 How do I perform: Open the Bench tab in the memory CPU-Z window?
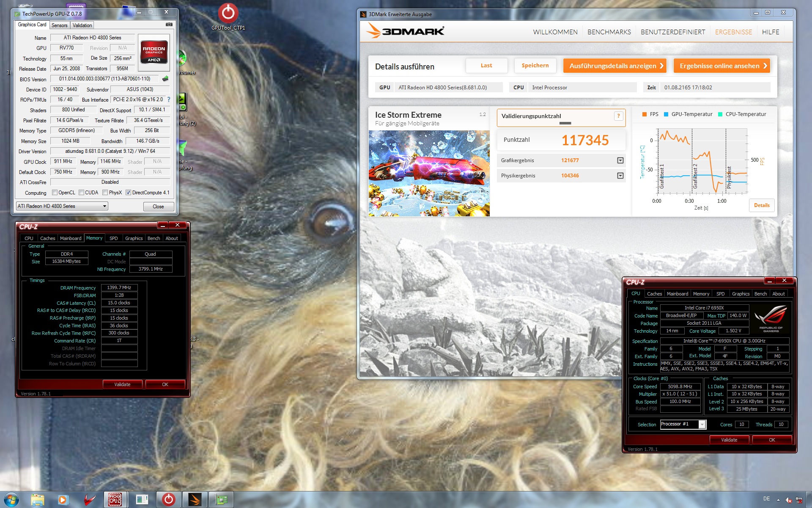tap(154, 238)
